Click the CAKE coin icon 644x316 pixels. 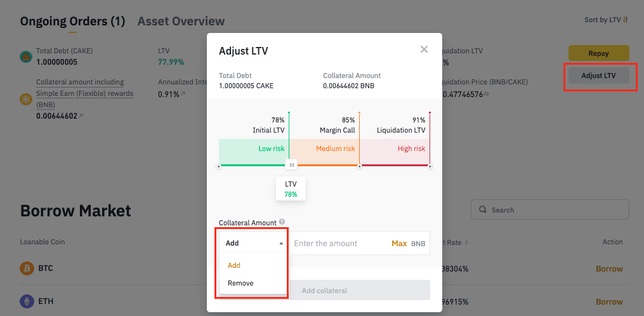click(26, 56)
